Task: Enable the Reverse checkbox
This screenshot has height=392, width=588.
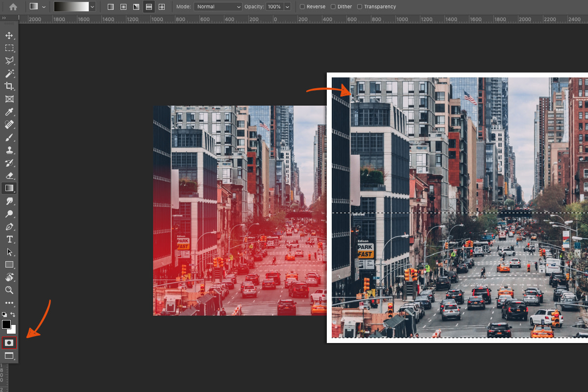Action: click(x=302, y=7)
